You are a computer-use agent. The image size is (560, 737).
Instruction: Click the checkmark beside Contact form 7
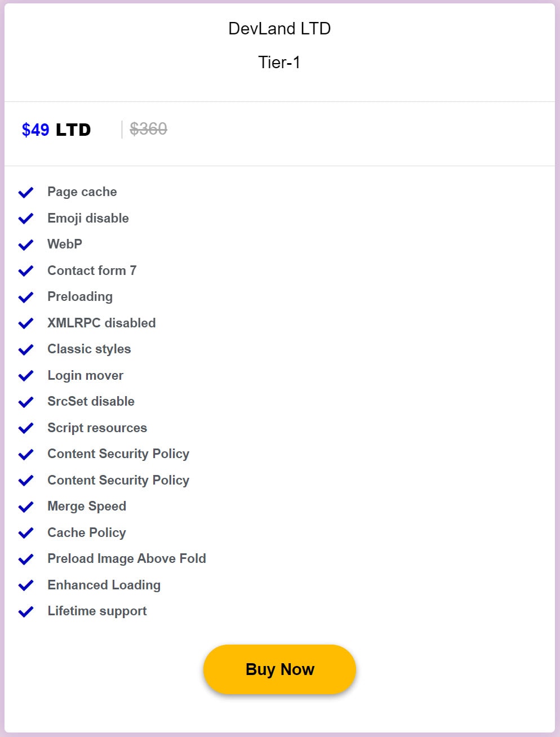pos(26,270)
